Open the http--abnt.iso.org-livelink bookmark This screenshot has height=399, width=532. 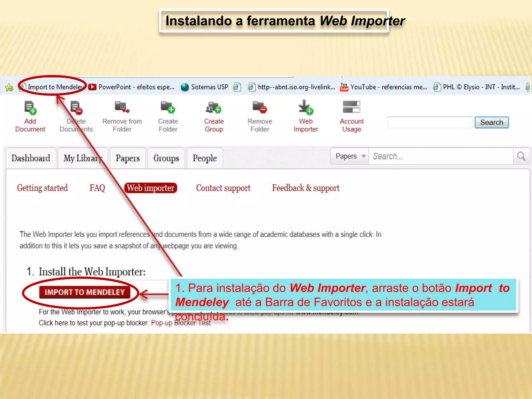[x=291, y=87]
